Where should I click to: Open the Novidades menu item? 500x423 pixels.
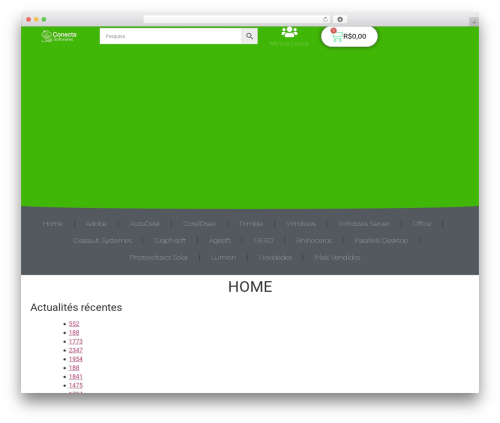(275, 258)
